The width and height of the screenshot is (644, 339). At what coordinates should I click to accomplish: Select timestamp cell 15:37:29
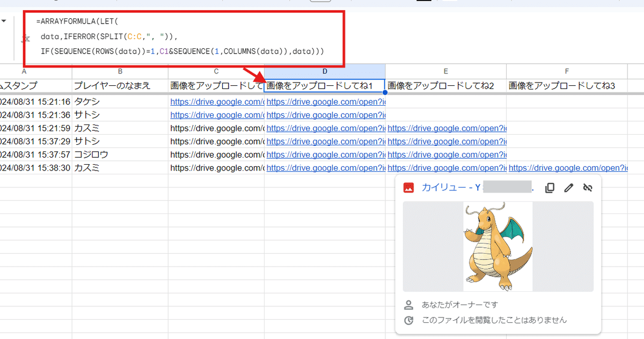[36, 141]
